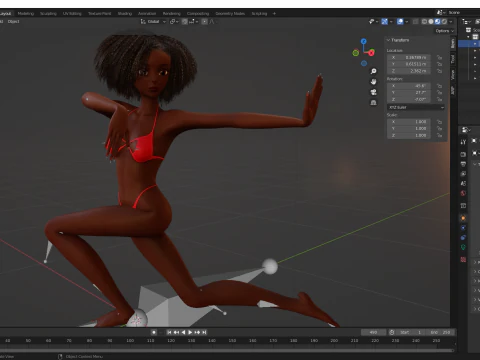Click the green Y axis gizmo ball
The height and width of the screenshot is (360, 480).
(x=356, y=53)
